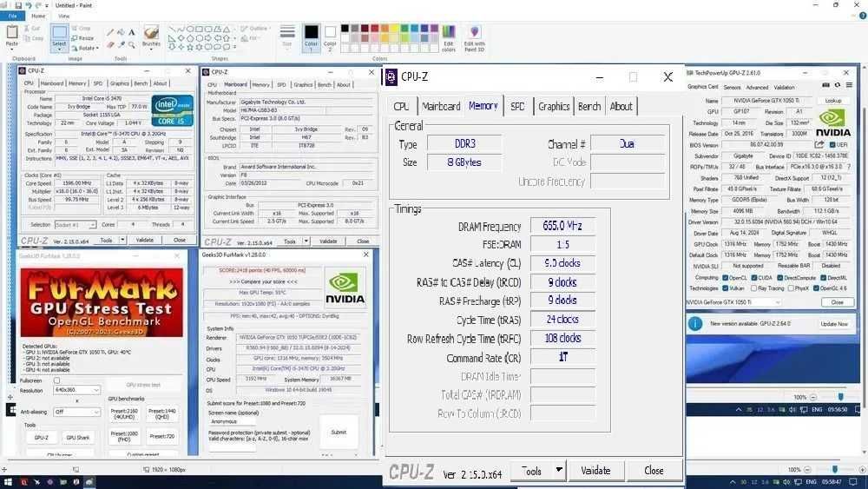Toggle the Ray Tracing checkbox in GPU-Z
868x489 pixels.
click(x=753, y=288)
